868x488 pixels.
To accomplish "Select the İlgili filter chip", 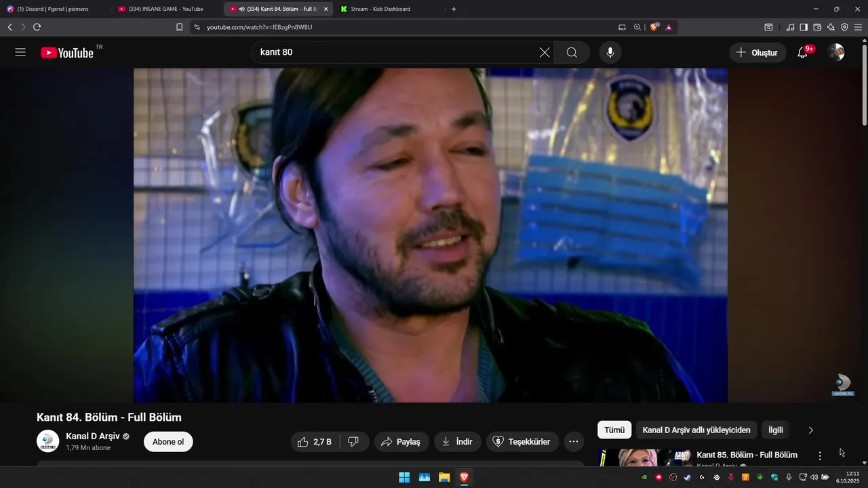I will (x=775, y=430).
